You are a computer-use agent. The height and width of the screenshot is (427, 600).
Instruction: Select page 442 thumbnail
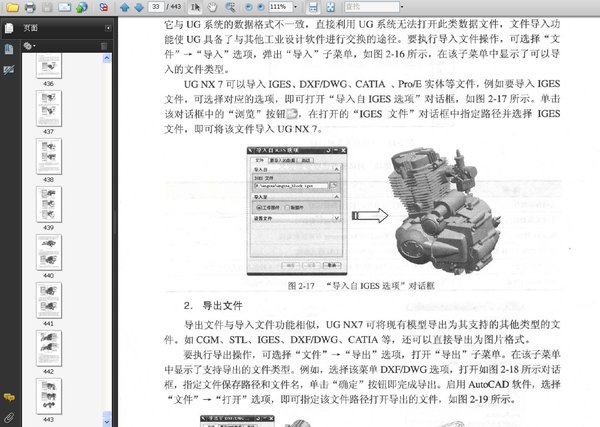click(x=49, y=349)
